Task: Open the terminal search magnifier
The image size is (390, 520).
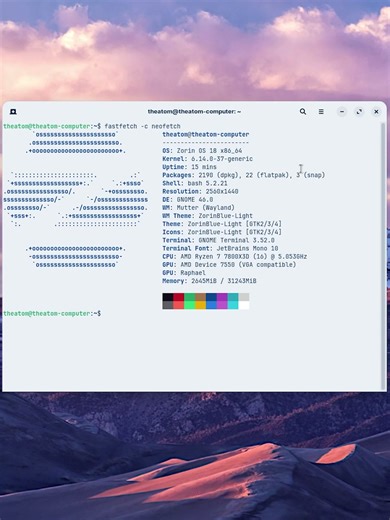Action: tap(303, 111)
